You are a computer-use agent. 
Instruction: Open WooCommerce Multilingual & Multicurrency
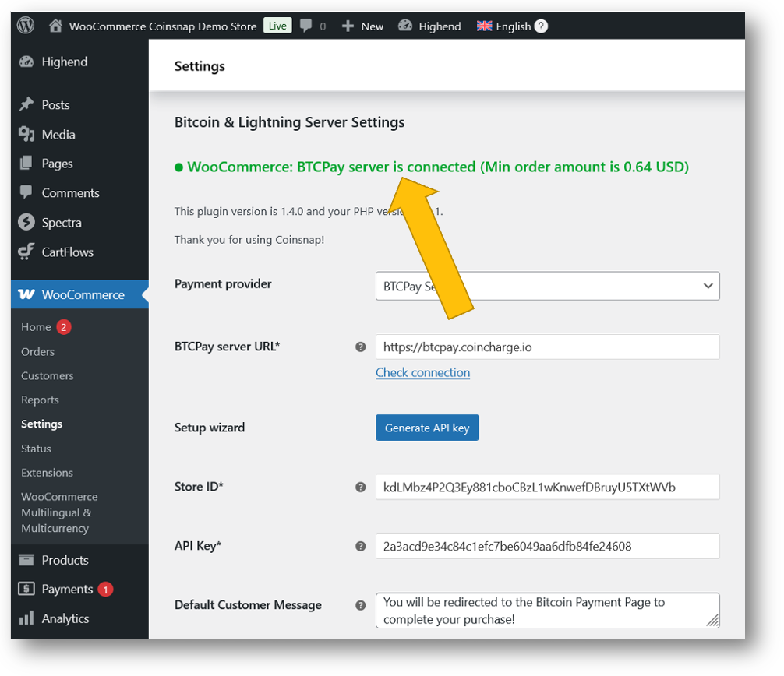point(59,512)
